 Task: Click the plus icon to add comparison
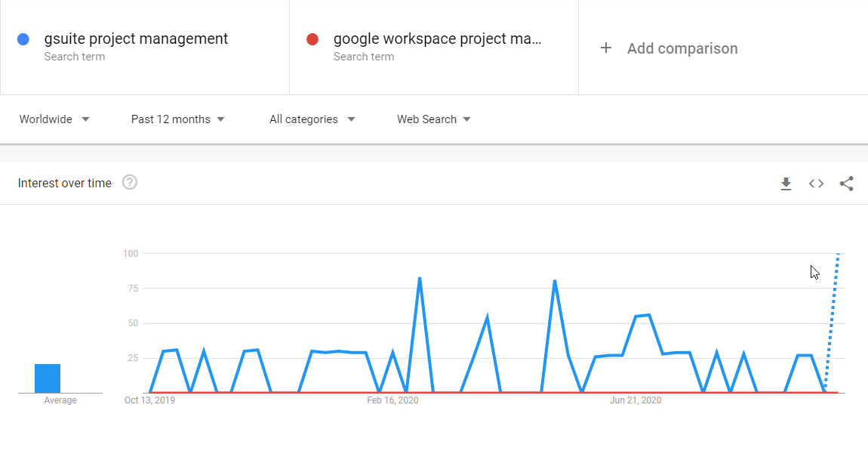(x=605, y=48)
